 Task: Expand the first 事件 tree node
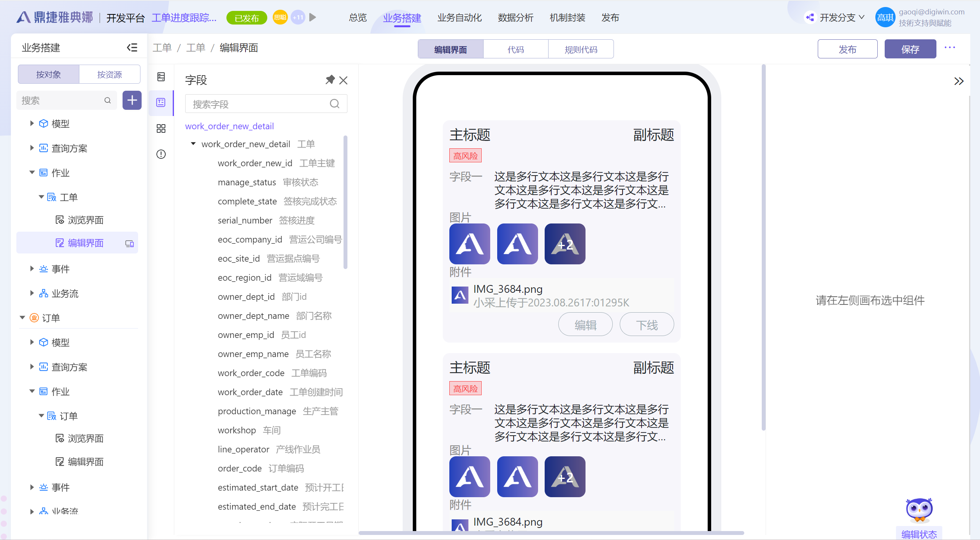[32, 269]
